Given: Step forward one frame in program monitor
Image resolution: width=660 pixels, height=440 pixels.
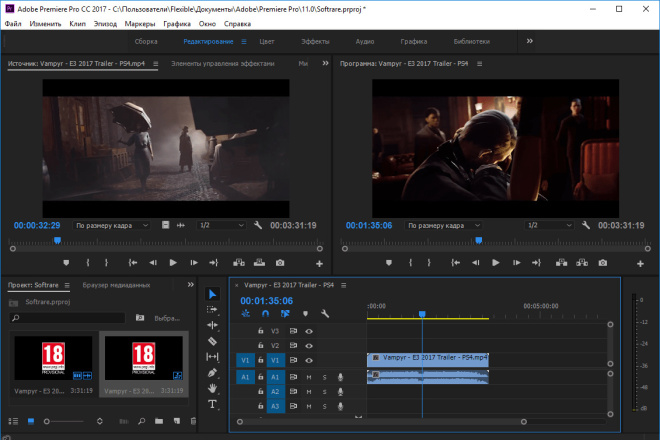Looking at the screenshot, I should 516,263.
